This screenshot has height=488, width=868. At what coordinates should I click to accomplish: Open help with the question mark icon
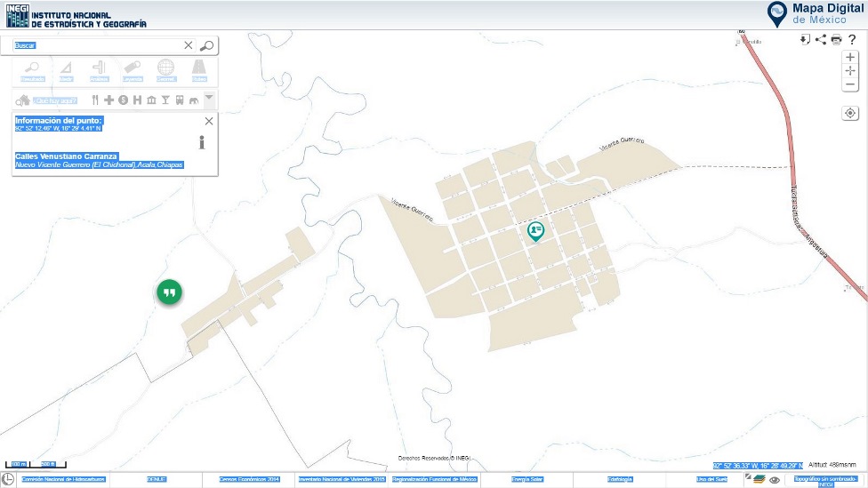coord(852,40)
